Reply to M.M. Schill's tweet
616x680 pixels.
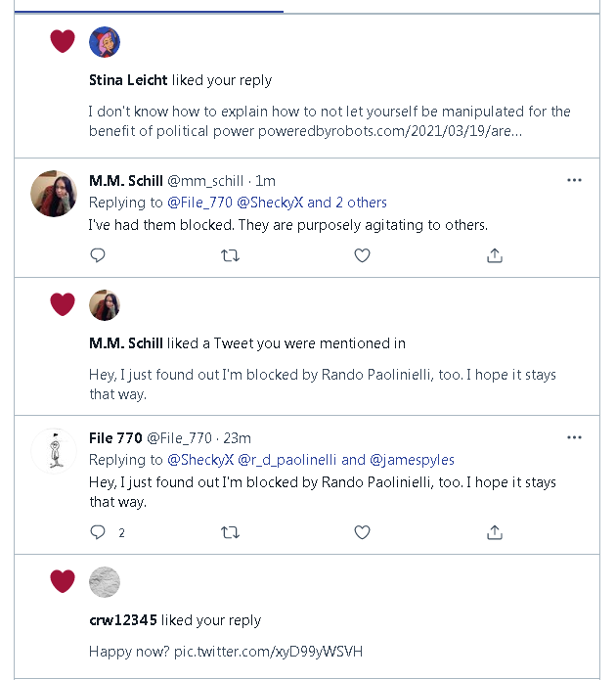tap(98, 255)
